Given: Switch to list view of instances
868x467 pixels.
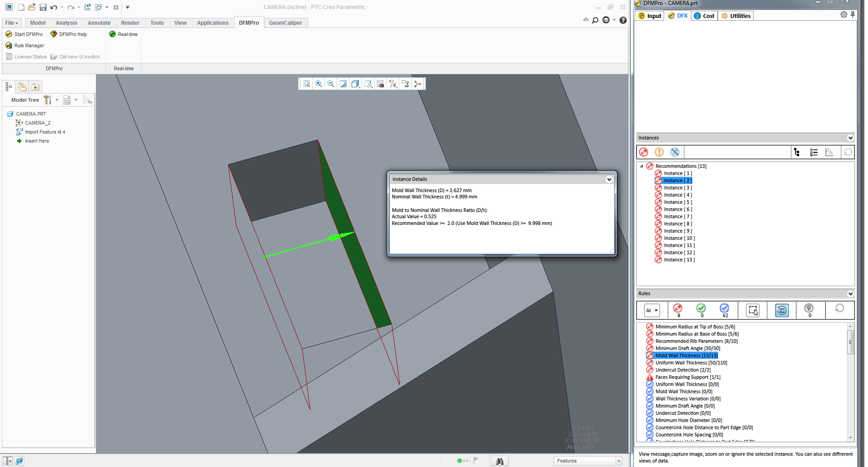Looking at the screenshot, I should (814, 152).
